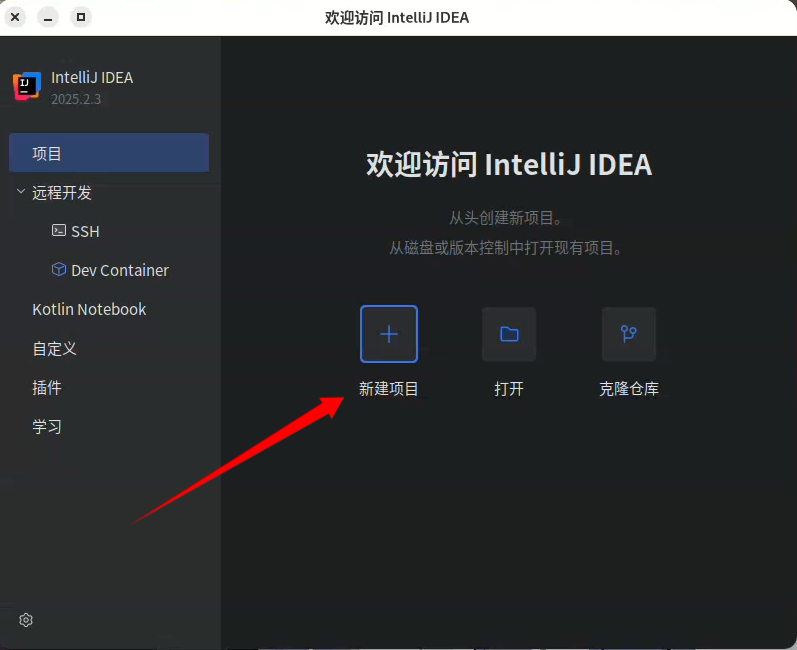Click the SSH terminal icon

(59, 231)
